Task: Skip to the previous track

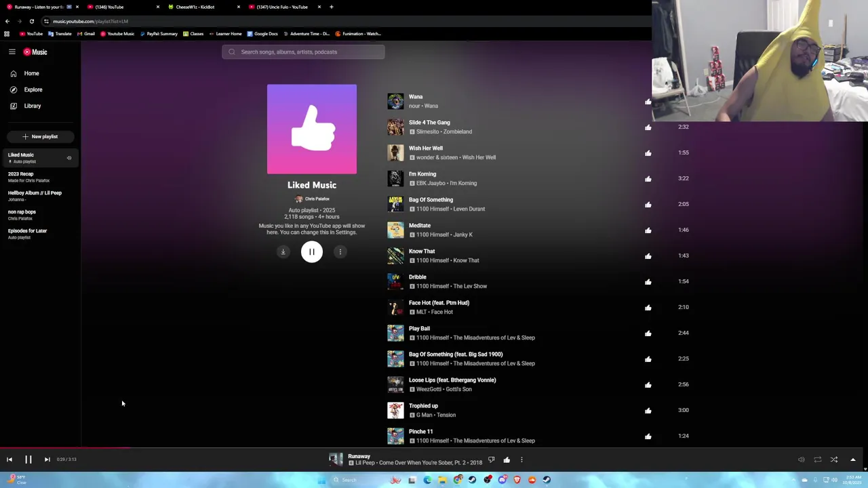Action: click(x=9, y=460)
